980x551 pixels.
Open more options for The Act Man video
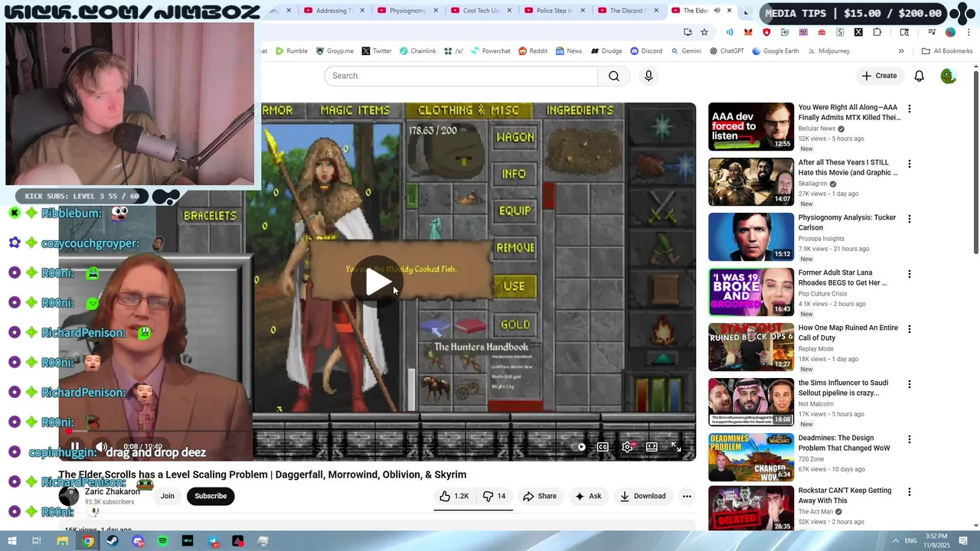[x=909, y=491]
